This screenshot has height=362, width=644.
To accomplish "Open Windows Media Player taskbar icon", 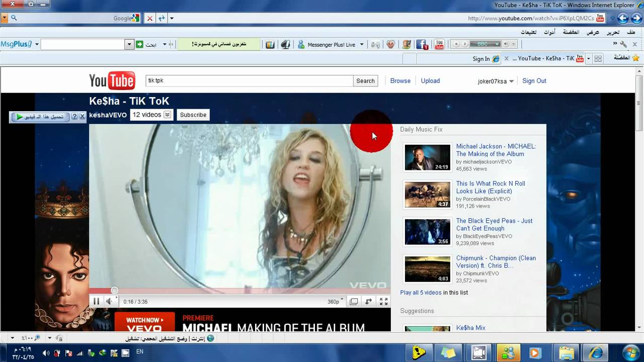I will (x=534, y=353).
